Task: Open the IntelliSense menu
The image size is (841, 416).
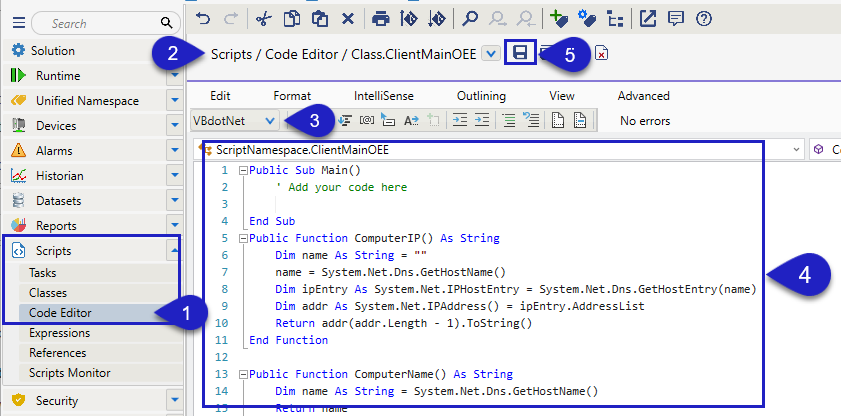Action: coord(383,96)
